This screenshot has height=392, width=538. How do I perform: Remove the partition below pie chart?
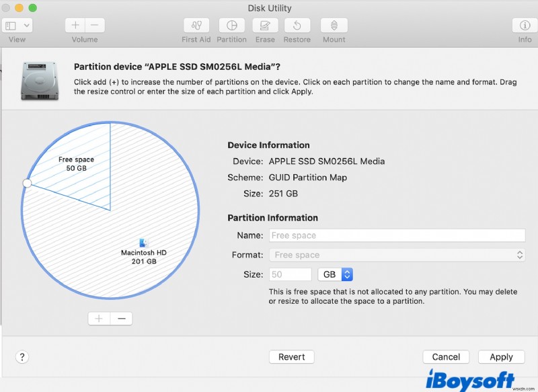tap(122, 319)
